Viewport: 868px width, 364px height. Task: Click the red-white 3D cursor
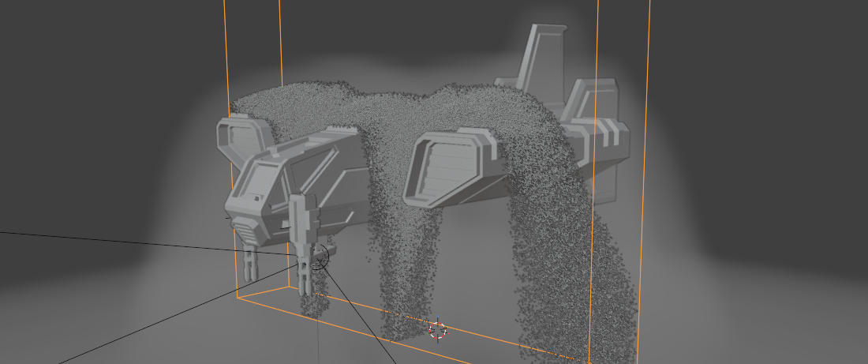437,329
